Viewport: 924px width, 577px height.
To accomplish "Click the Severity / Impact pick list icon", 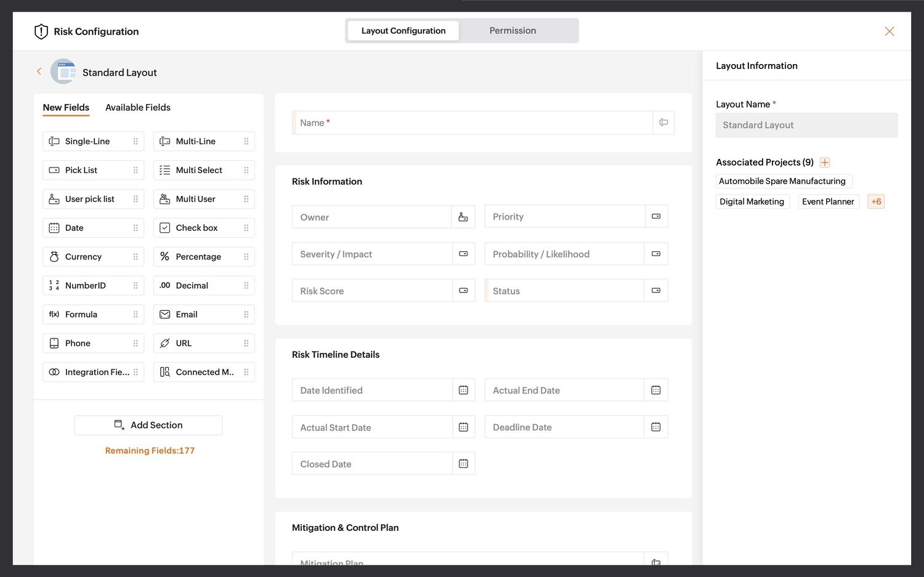I will tap(463, 254).
